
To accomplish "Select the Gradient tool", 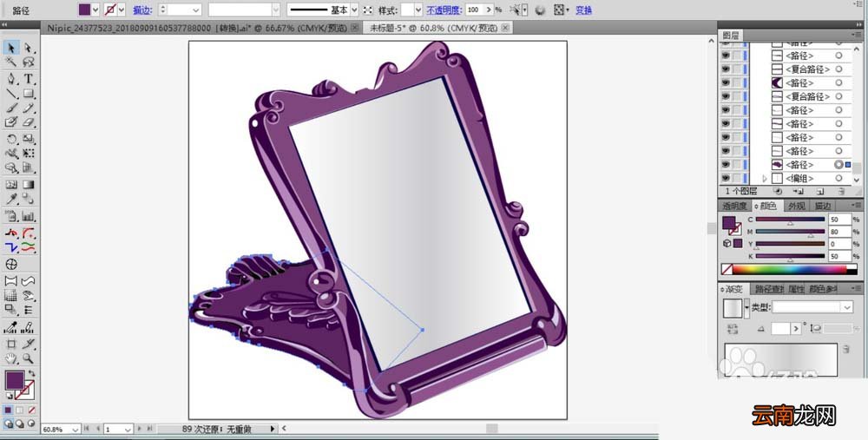I will pos(29,185).
